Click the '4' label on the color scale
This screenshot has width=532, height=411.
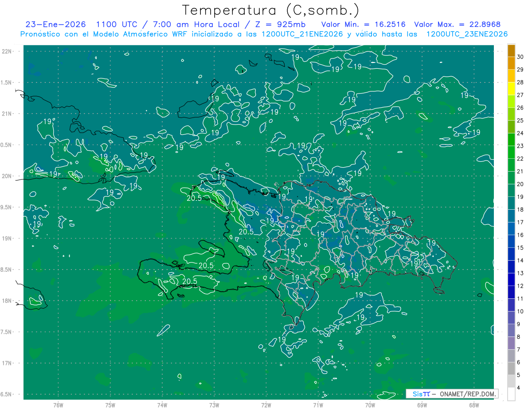tap(519, 388)
